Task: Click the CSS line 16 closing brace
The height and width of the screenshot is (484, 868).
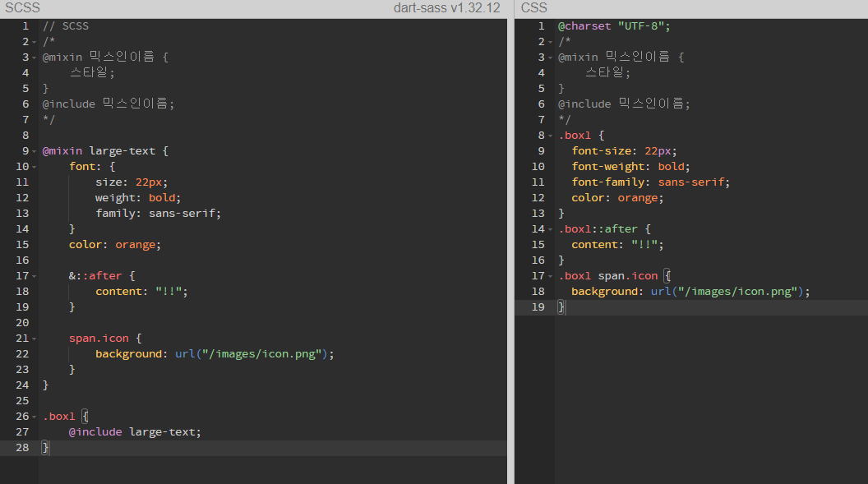Action: tap(561, 260)
